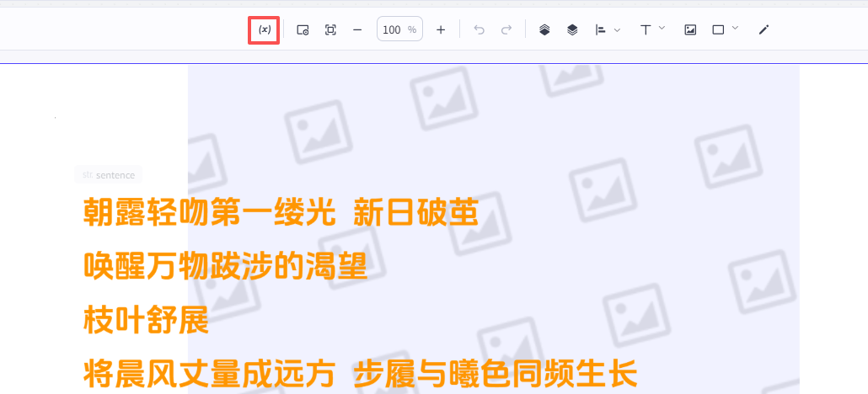Bring layer forward icon

coord(544,29)
